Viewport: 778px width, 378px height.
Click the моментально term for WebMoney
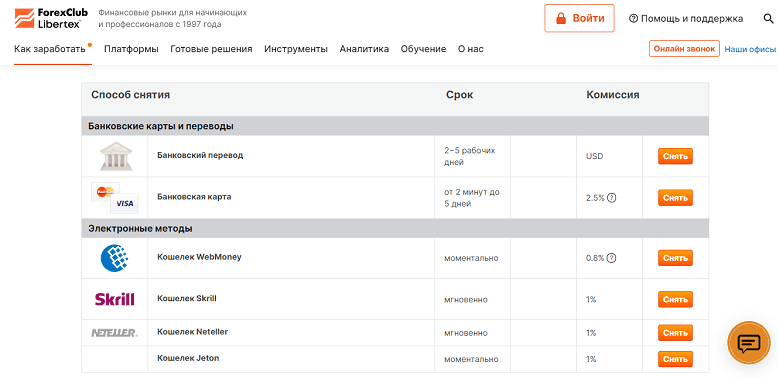pos(471,258)
